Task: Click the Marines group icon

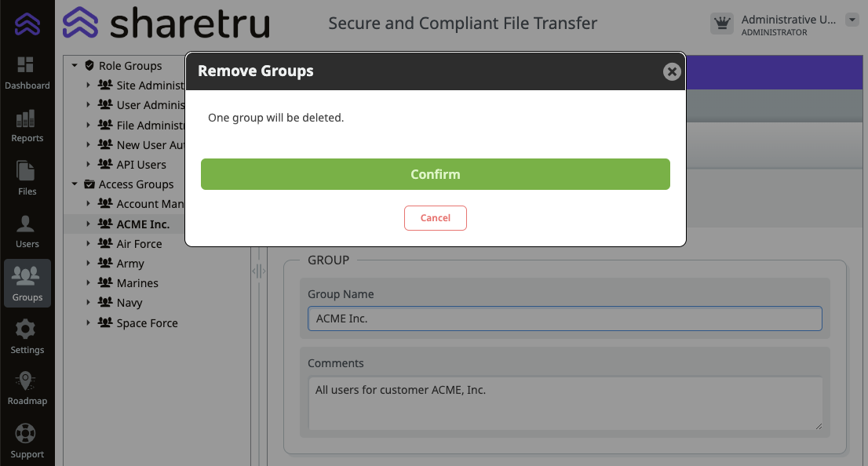Action: [105, 282]
